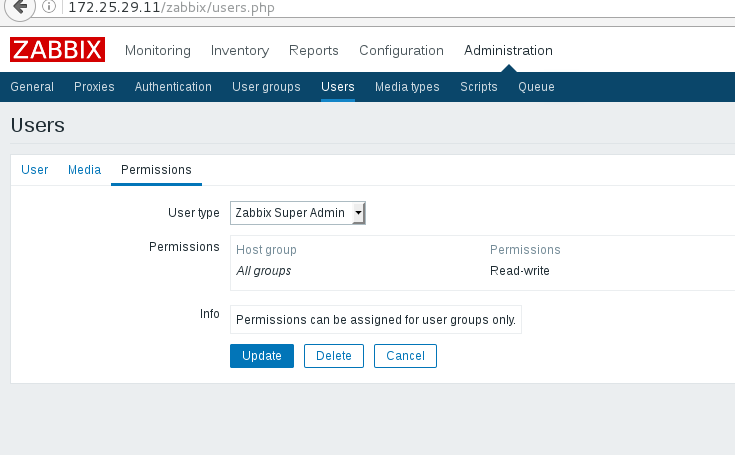Click the 'Read-write' permission value
The height and width of the screenshot is (455, 735).
point(519,271)
